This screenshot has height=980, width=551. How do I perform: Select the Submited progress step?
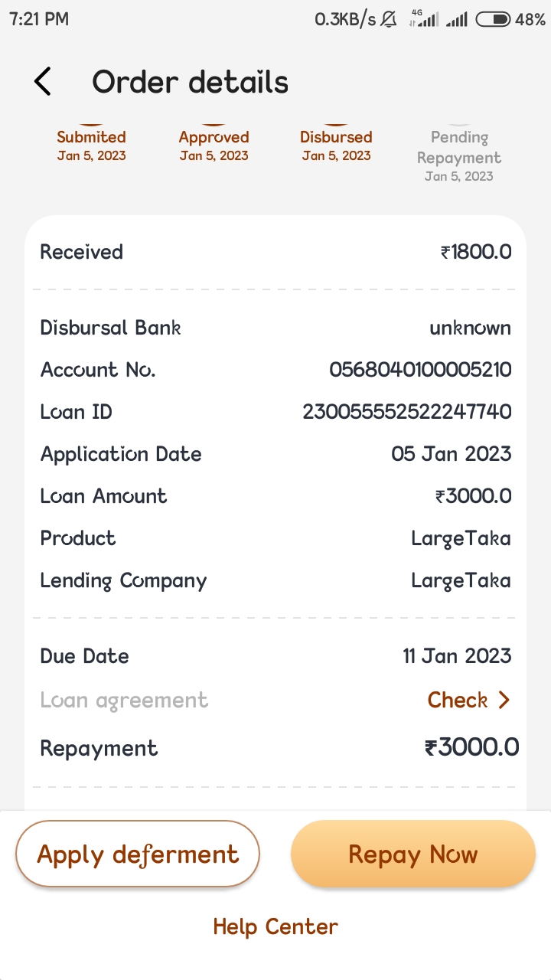point(91,144)
